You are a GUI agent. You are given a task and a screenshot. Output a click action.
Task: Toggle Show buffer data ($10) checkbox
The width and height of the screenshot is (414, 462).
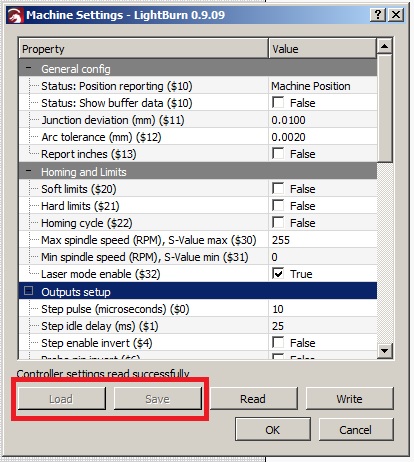point(278,102)
